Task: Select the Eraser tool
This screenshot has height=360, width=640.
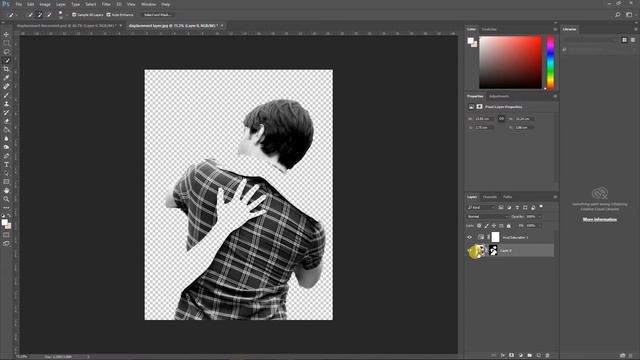Action: [x=6, y=121]
